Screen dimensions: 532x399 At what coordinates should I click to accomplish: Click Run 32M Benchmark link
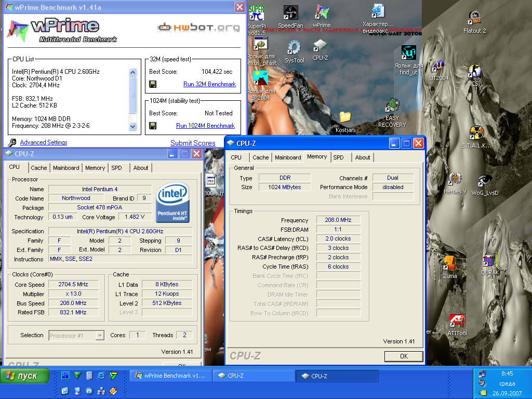coord(209,84)
